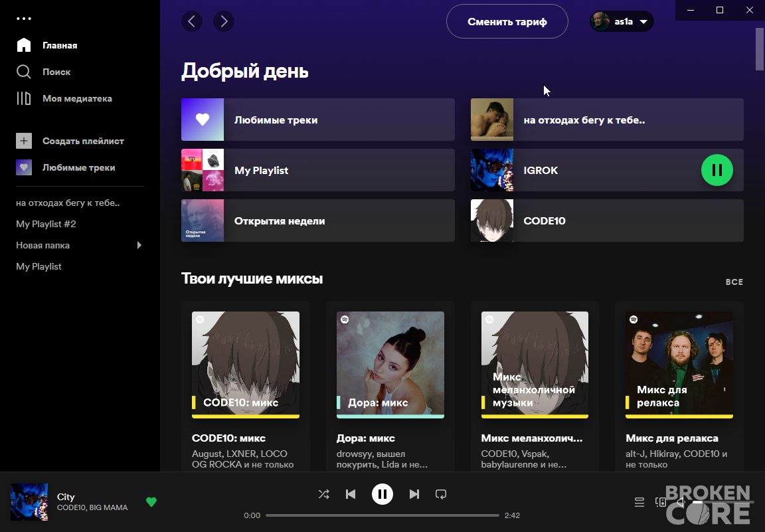
Task: Open the CODE10, BIG MAMA artist link
Action: click(92, 507)
